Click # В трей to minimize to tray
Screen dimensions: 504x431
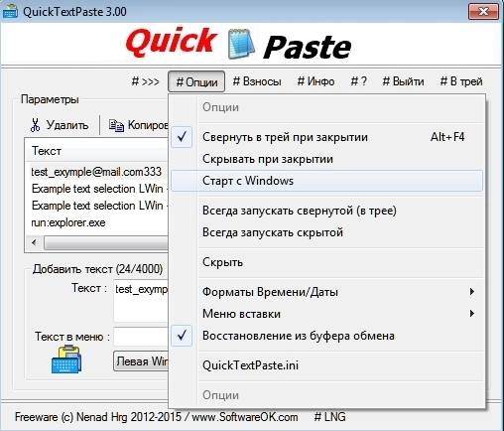[x=461, y=81]
